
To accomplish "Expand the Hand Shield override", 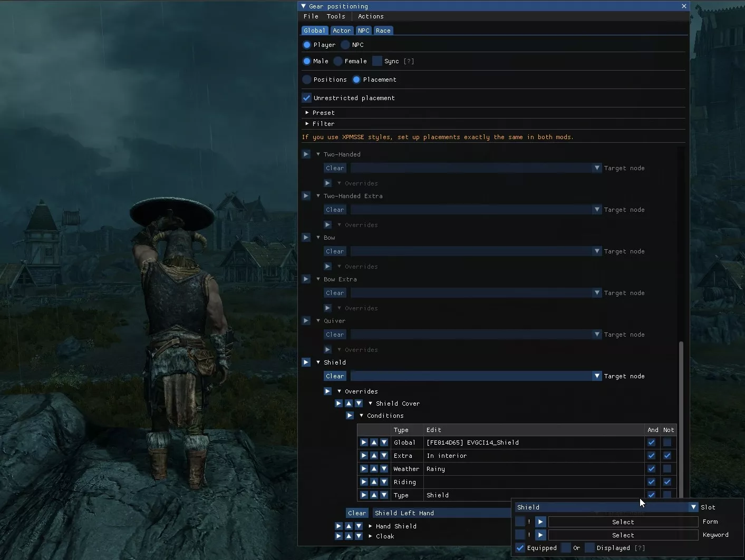I will tap(370, 526).
